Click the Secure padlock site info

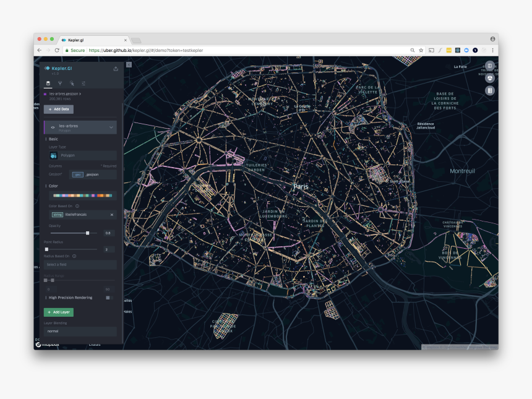coord(75,50)
